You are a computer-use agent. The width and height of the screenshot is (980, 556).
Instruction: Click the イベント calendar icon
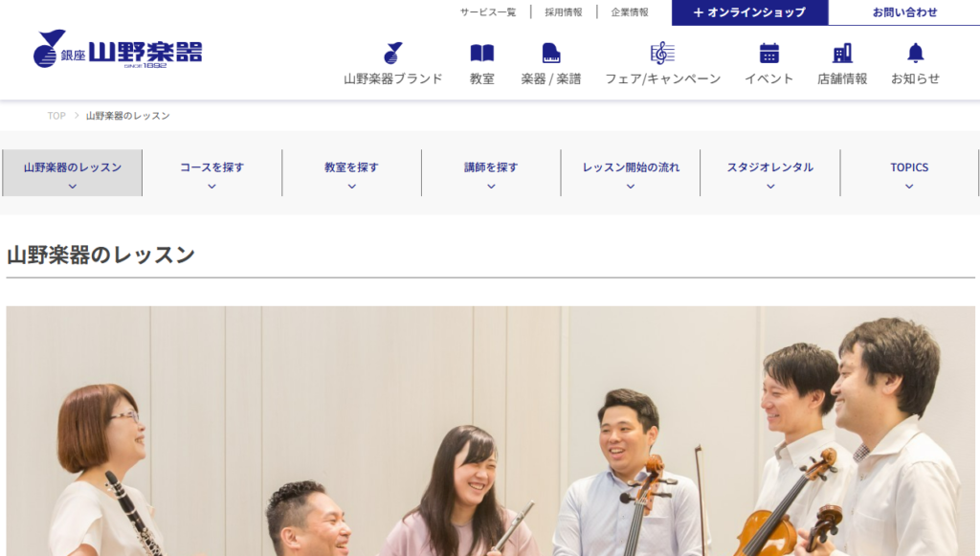click(x=768, y=53)
